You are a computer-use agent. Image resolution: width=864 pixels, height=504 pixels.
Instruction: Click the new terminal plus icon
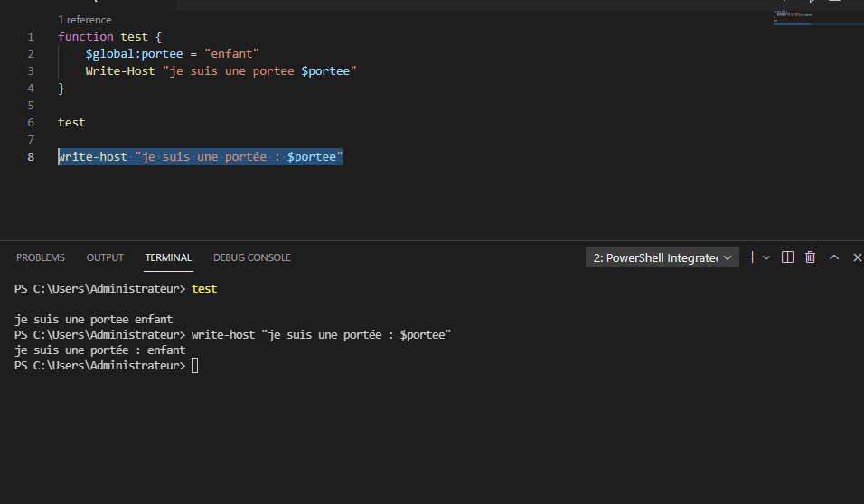pos(751,257)
